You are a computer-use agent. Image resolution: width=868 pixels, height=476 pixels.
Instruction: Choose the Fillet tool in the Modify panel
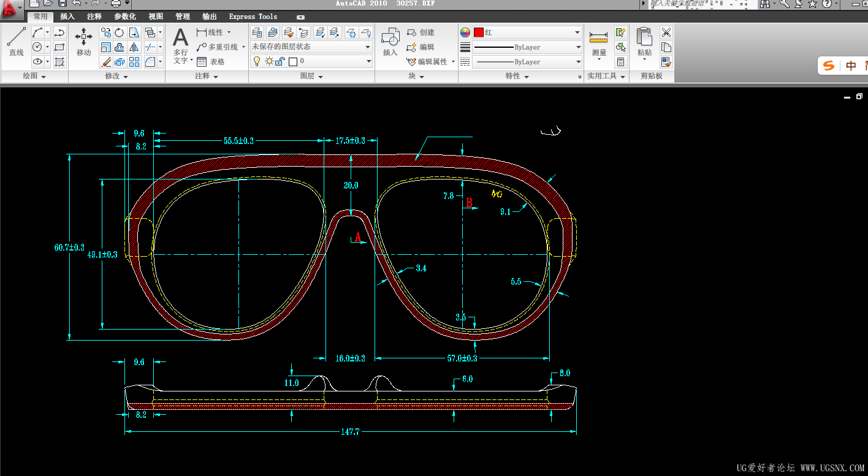point(150,62)
